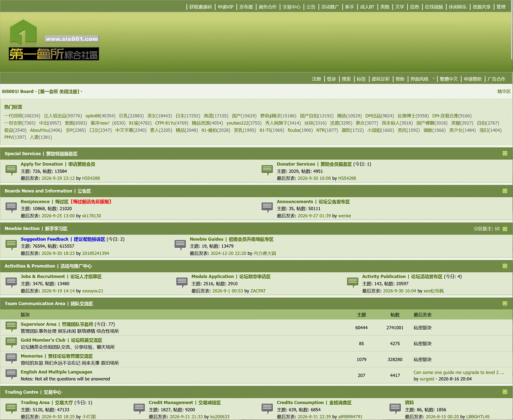Click the English And Multiple Languages icon
The height and width of the screenshot is (420, 513).
coord(11,375)
